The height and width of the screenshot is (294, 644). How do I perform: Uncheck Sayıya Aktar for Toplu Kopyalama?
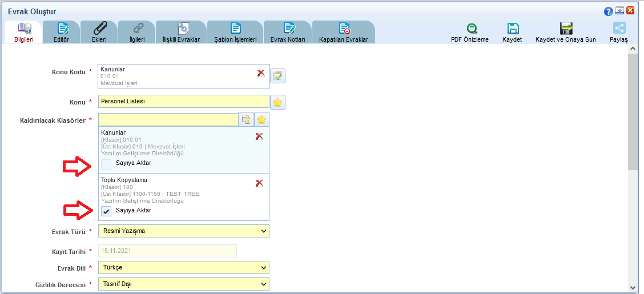point(106,211)
